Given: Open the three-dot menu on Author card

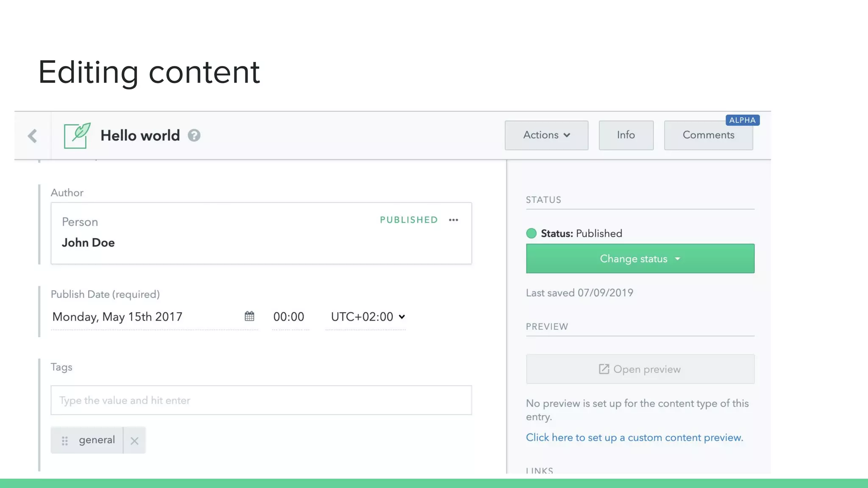Looking at the screenshot, I should click(453, 220).
